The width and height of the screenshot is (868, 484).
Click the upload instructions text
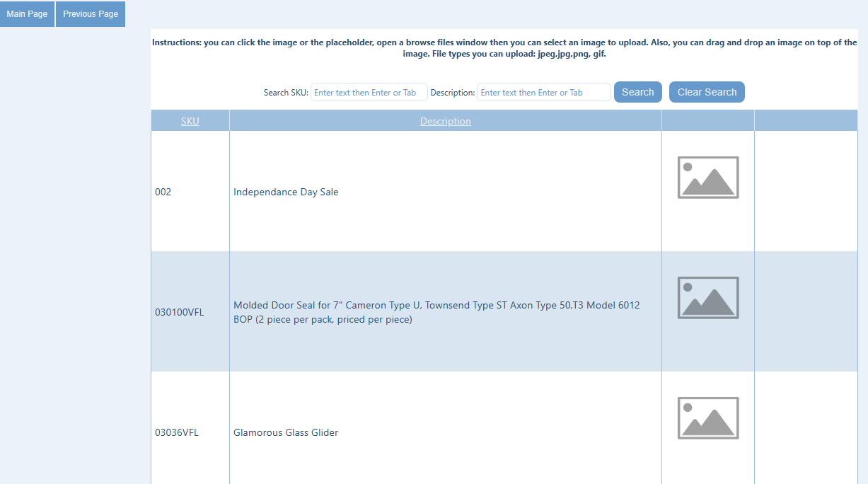tap(504, 48)
